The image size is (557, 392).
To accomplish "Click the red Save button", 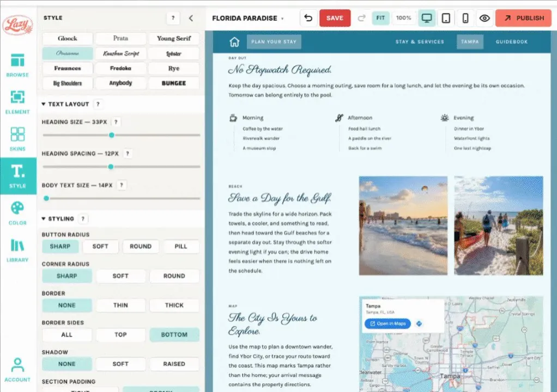I will point(335,18).
